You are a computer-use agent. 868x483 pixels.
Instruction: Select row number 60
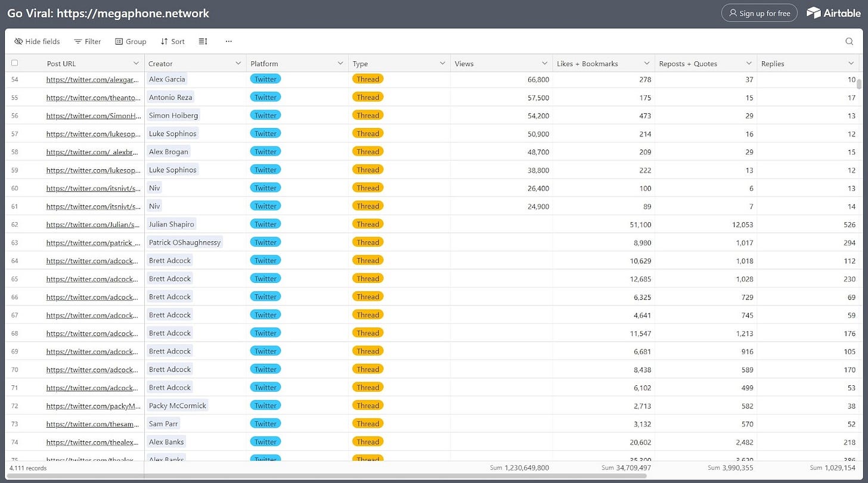point(15,188)
